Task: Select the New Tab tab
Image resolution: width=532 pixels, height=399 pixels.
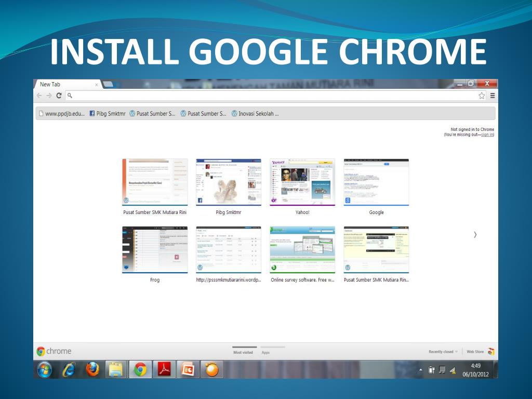Action: [67, 84]
